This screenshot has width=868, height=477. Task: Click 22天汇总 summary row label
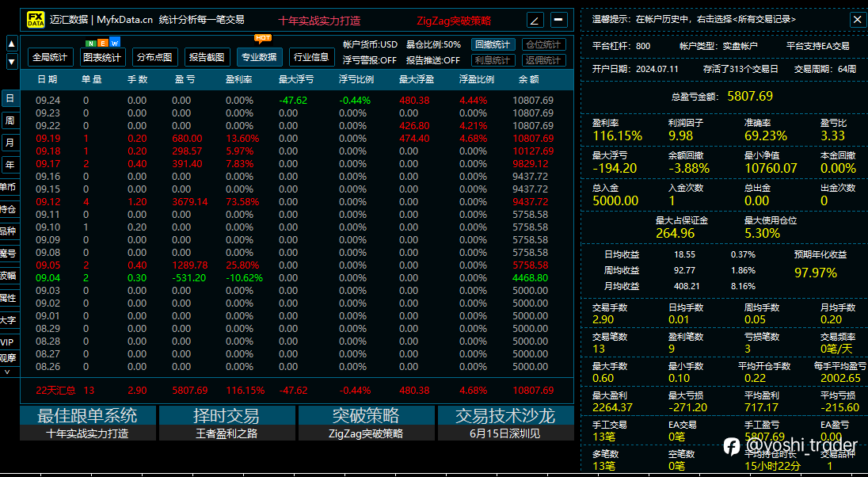point(56,391)
